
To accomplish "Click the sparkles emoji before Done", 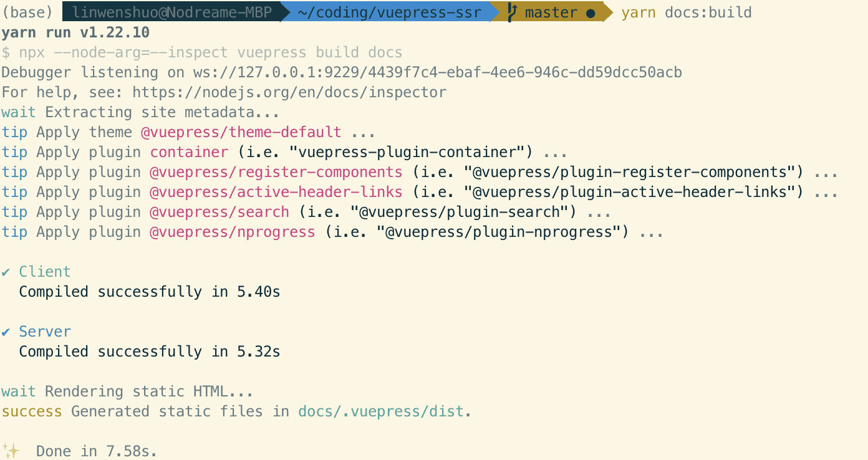I will click(11, 451).
